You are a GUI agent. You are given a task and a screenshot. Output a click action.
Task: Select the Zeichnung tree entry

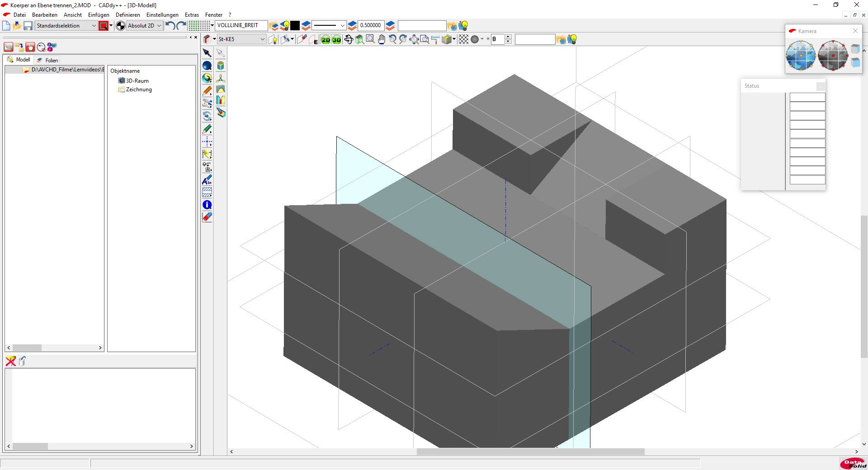click(138, 89)
